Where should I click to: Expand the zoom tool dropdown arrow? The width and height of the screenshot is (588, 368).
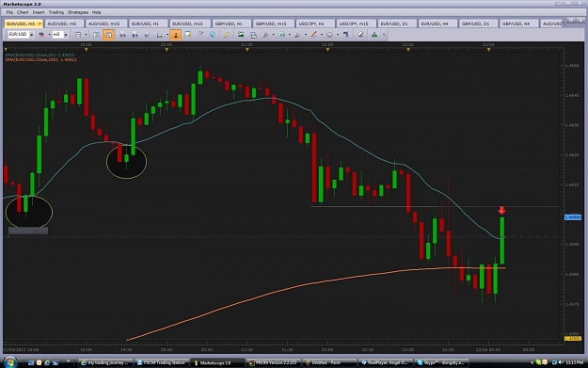point(274,35)
